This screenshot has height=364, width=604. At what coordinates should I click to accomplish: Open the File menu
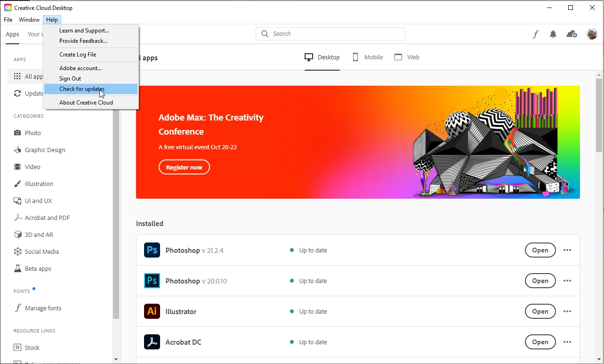pyautogui.click(x=8, y=20)
